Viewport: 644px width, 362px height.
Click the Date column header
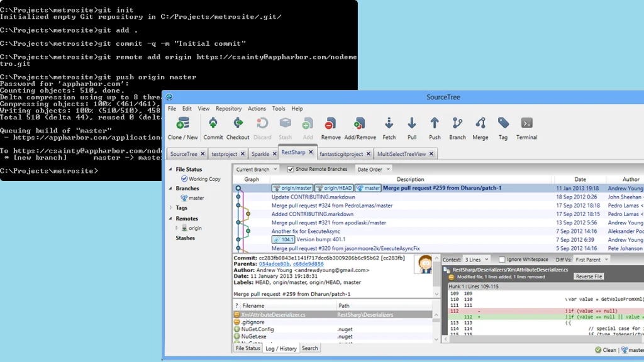click(x=580, y=179)
